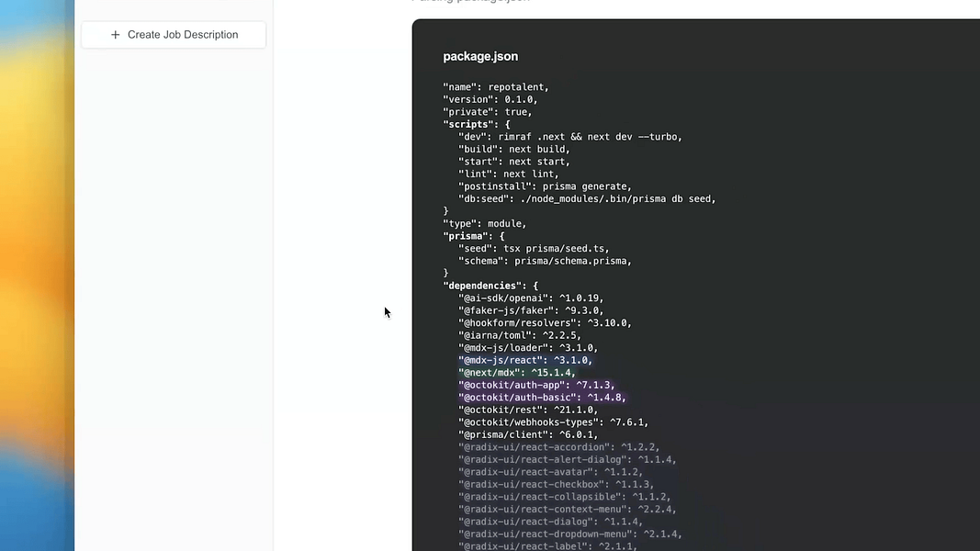This screenshot has height=551, width=980.
Task: Select the package.json heading
Action: point(480,56)
